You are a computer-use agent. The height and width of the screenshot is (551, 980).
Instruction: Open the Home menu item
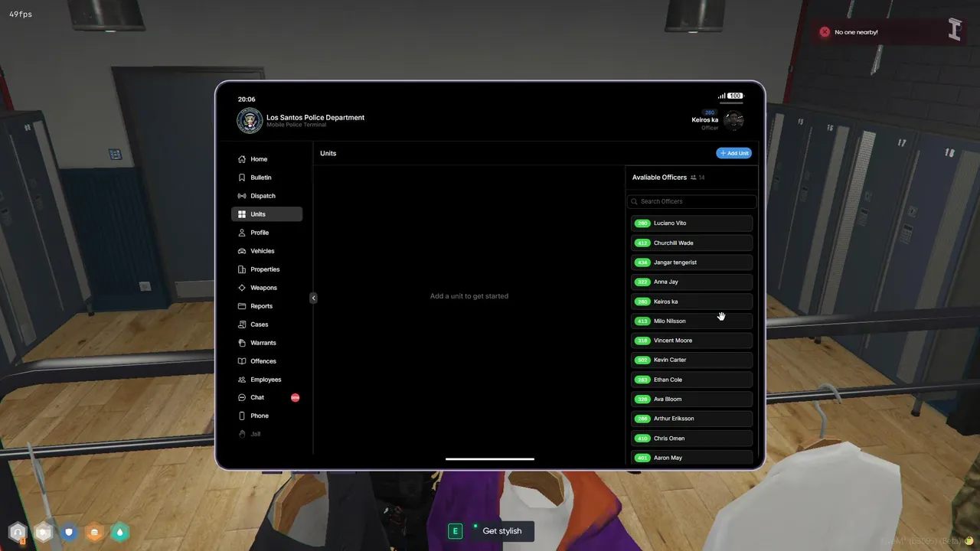(266, 159)
